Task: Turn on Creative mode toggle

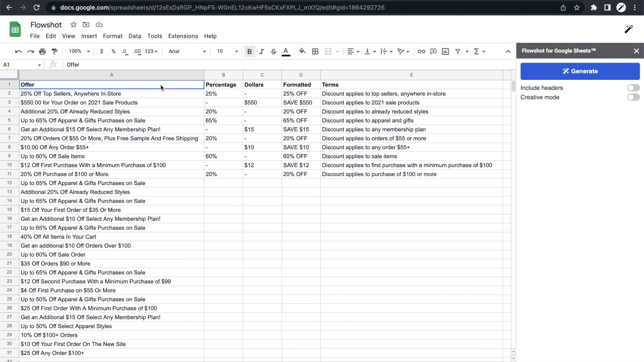Action: 633,97
